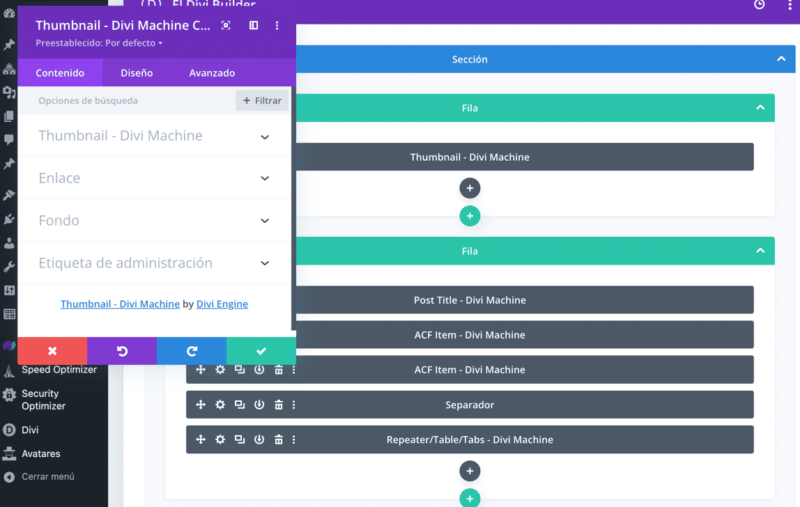Save changes with the green checkmark button

click(x=261, y=351)
